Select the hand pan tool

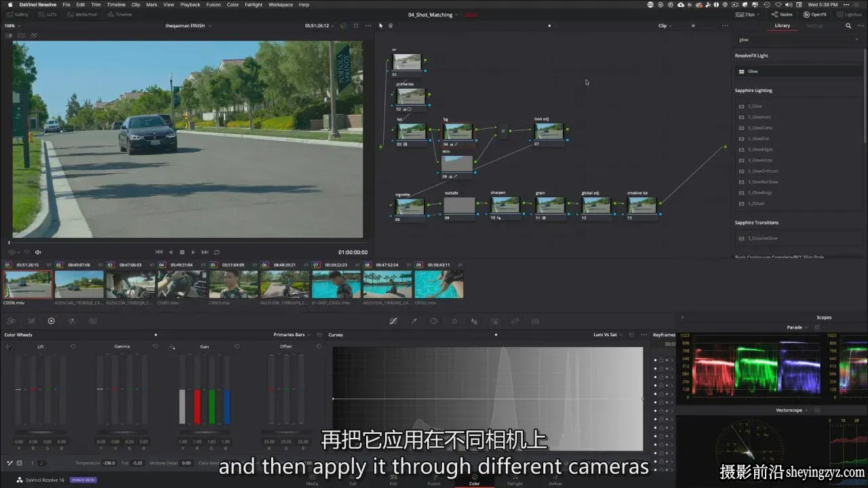(x=391, y=26)
